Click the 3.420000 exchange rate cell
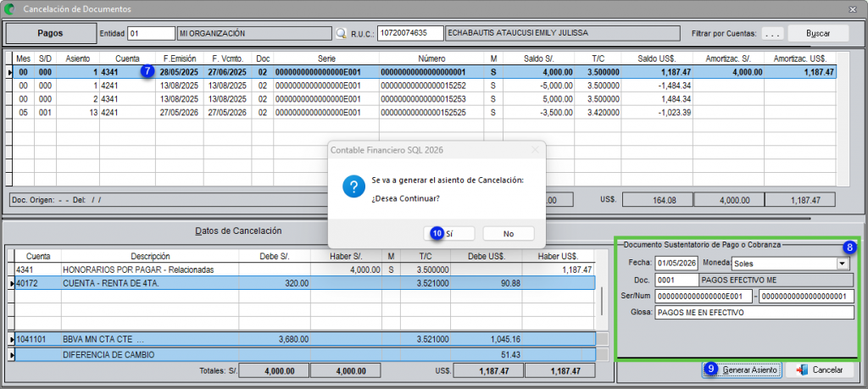Viewport: 868px width, 389px height. (x=598, y=113)
